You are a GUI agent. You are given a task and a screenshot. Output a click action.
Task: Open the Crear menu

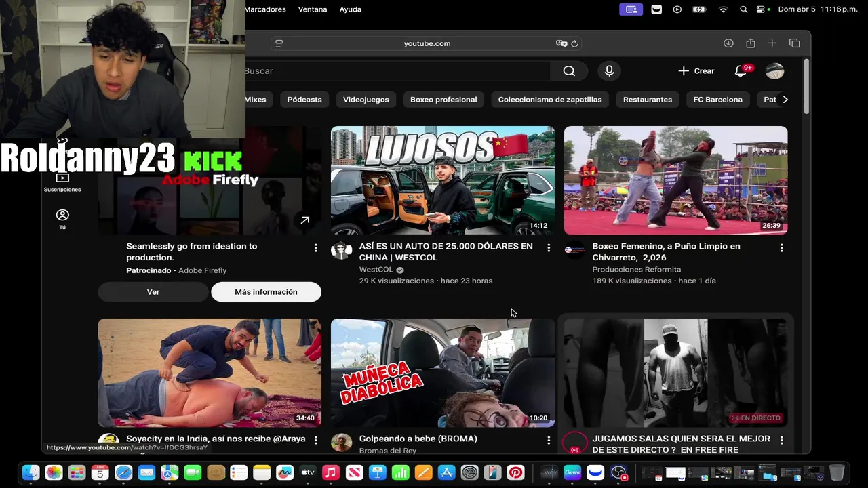point(696,71)
